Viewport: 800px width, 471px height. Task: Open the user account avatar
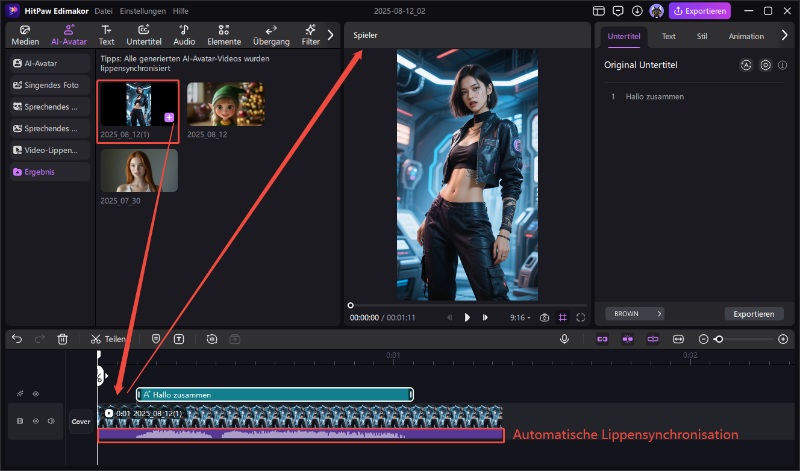[656, 11]
